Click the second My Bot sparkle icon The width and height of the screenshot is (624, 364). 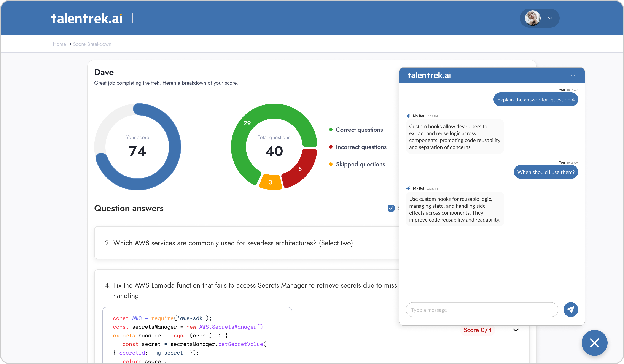tap(408, 188)
